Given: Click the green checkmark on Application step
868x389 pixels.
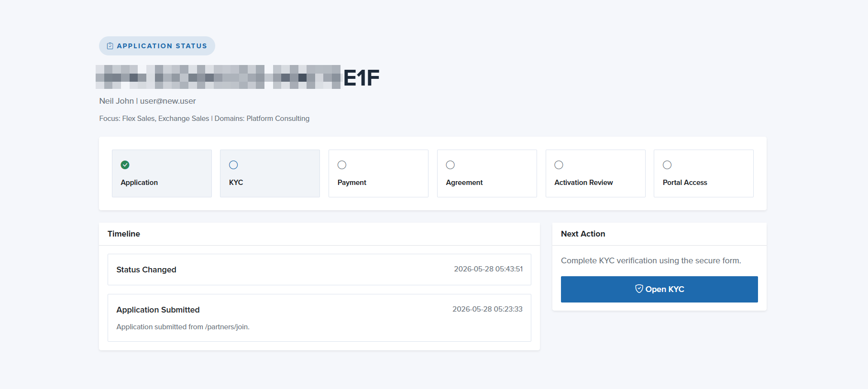Looking at the screenshot, I should (x=125, y=165).
